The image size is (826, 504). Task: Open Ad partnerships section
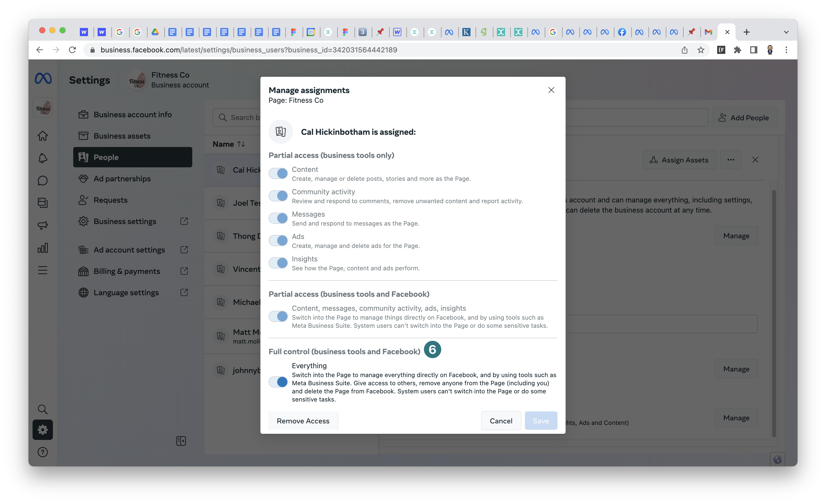[132, 179]
